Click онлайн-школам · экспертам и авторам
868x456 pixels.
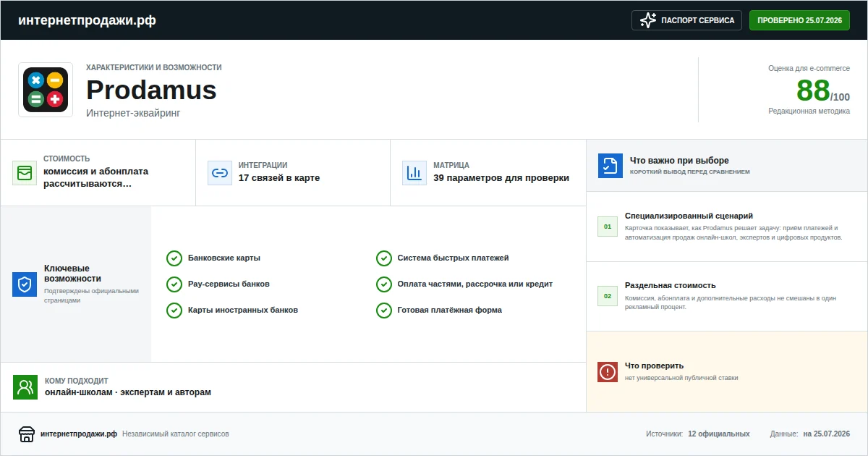point(128,392)
